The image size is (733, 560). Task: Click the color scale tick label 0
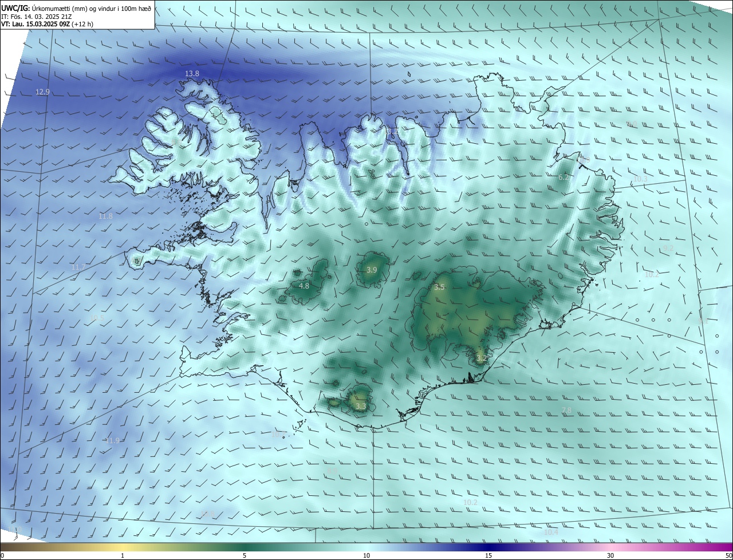click(x=2, y=555)
